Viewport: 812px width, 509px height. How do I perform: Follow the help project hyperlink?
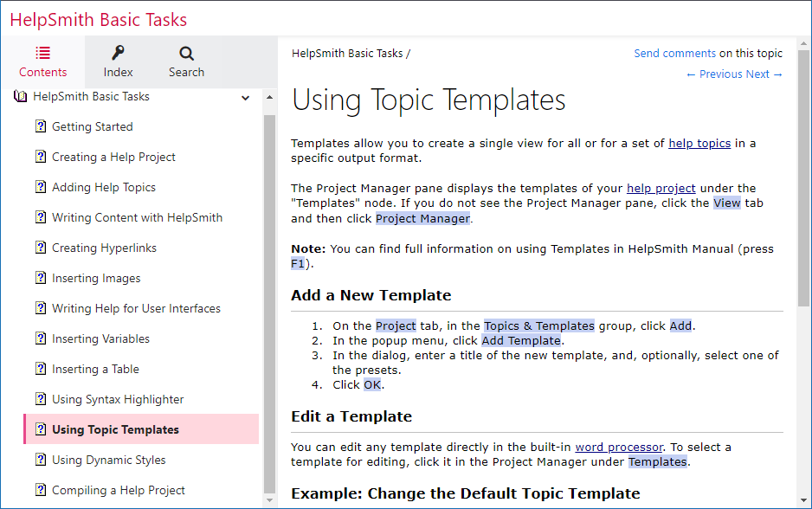point(661,189)
